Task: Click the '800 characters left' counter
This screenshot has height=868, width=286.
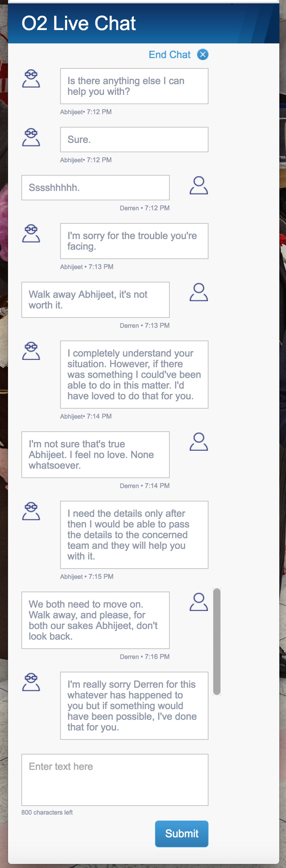Action: click(47, 812)
